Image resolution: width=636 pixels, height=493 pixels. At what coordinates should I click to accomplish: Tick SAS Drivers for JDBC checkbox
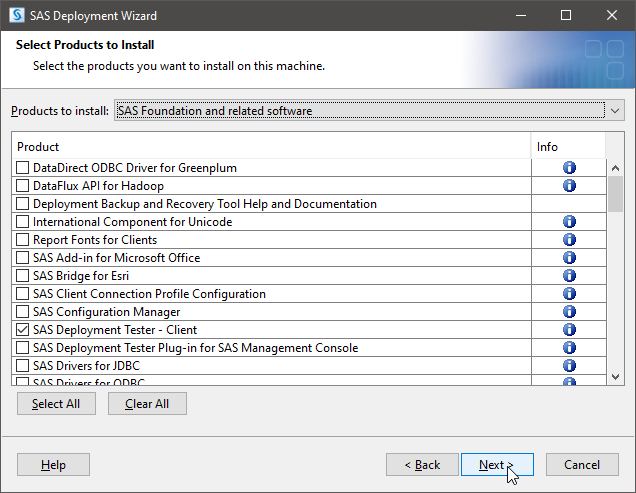22,366
